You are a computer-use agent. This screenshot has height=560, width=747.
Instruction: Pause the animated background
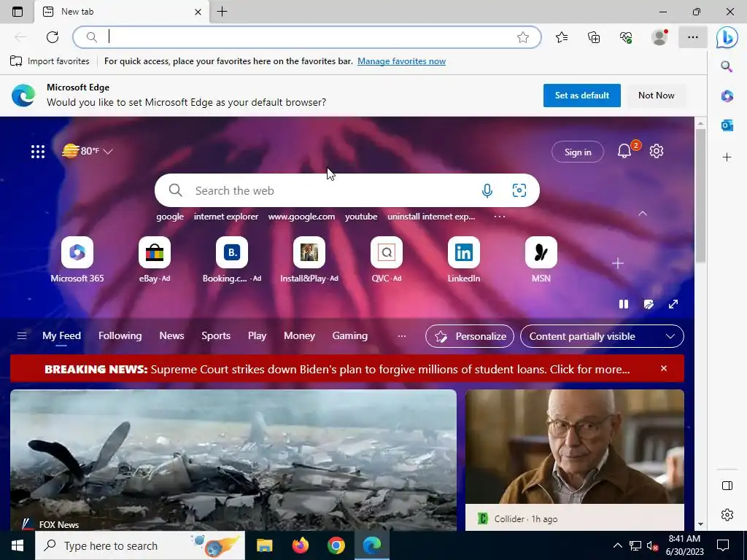(x=623, y=304)
